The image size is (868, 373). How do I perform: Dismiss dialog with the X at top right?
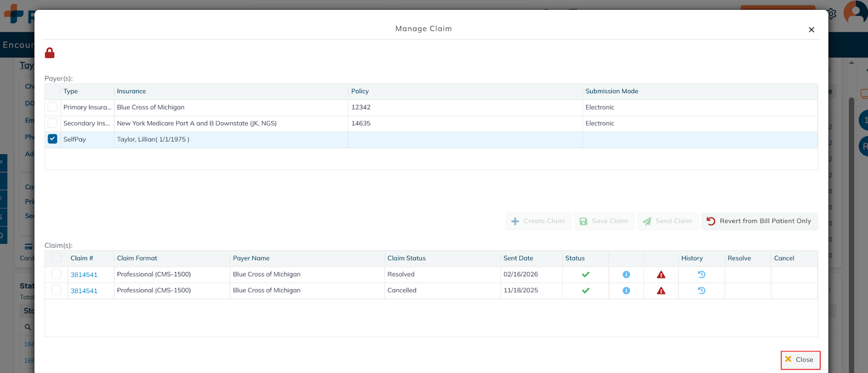point(811,30)
